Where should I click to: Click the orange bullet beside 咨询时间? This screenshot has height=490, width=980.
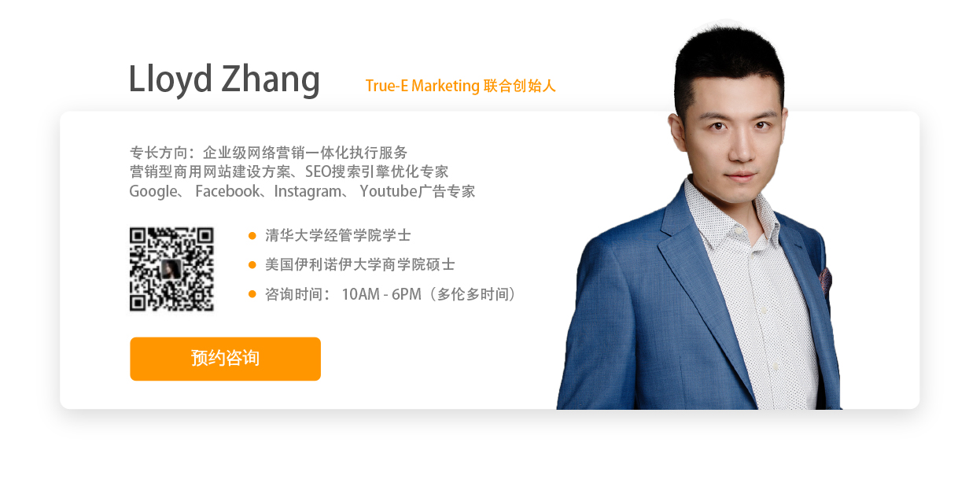[x=252, y=294]
